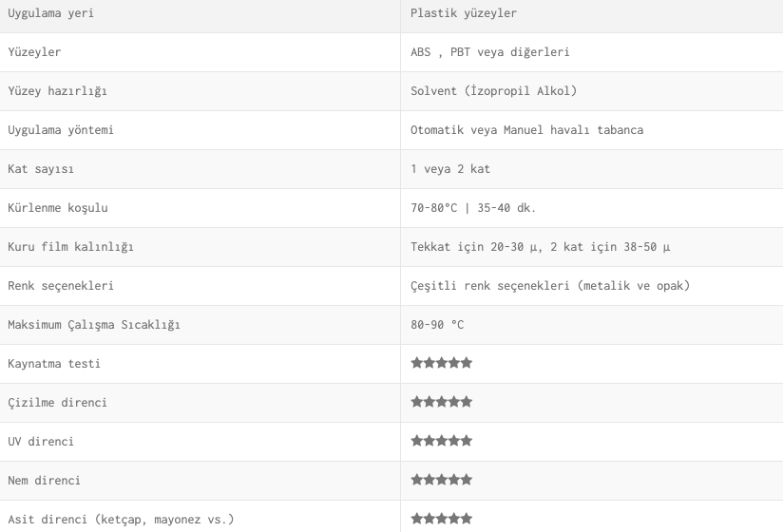Image resolution: width=783 pixels, height=532 pixels.
Task: Click the Otomatik veya Manuel havalı tabanca text
Action: tap(526, 130)
